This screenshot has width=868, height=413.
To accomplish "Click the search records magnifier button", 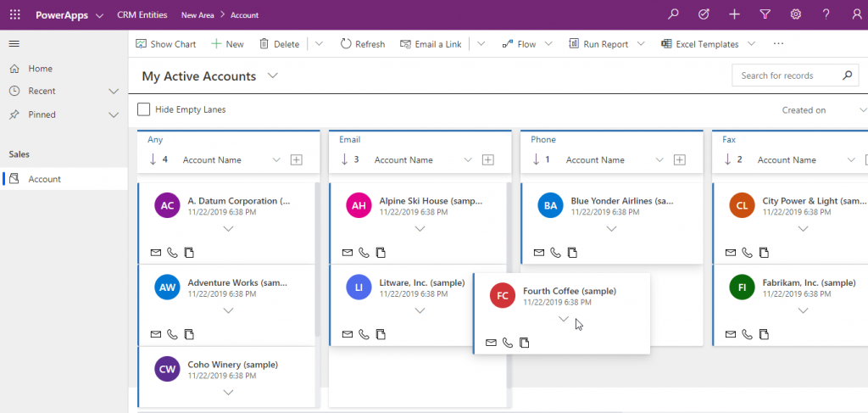I will (x=847, y=75).
